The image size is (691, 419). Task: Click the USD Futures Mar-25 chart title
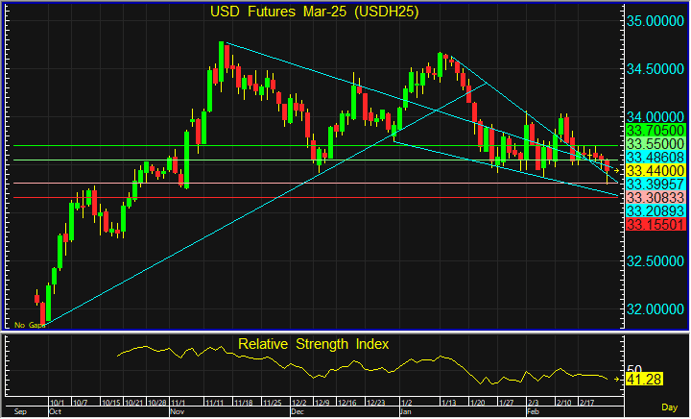coord(313,12)
